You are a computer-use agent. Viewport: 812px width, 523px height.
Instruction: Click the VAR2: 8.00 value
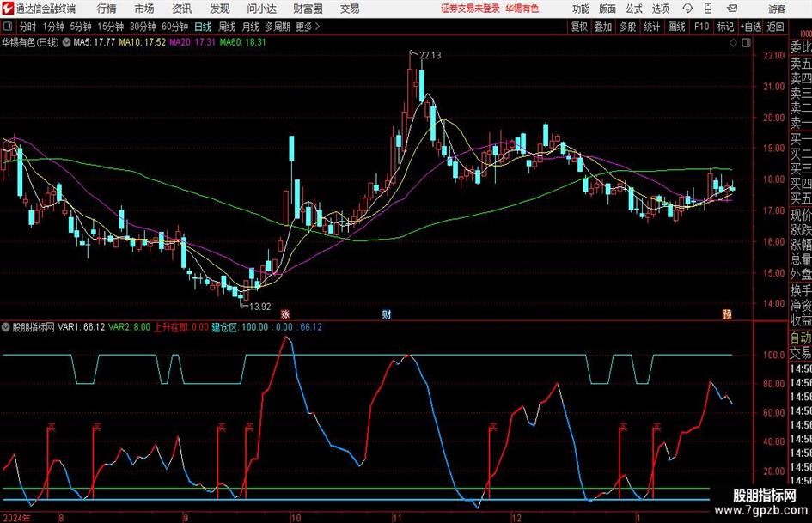click(129, 327)
